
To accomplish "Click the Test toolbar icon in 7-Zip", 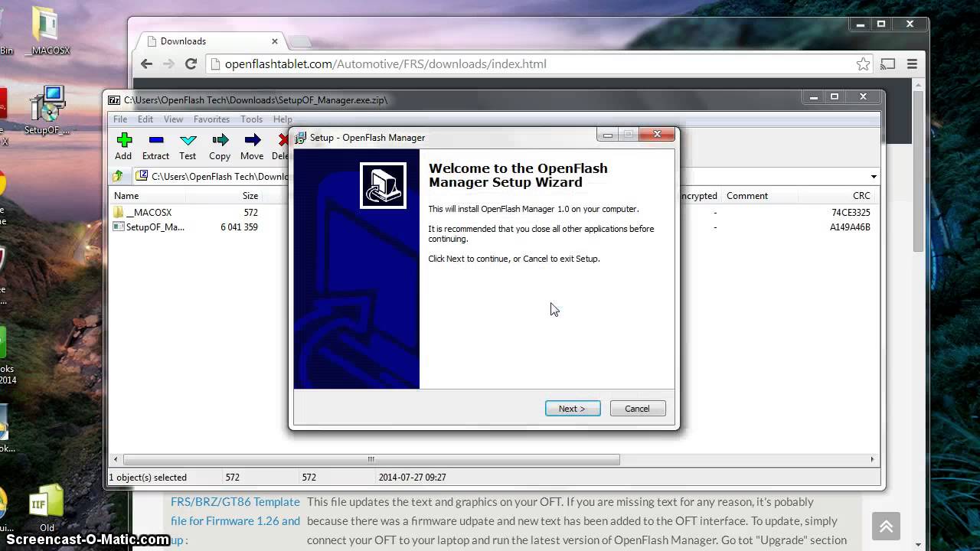I will 188,146.
